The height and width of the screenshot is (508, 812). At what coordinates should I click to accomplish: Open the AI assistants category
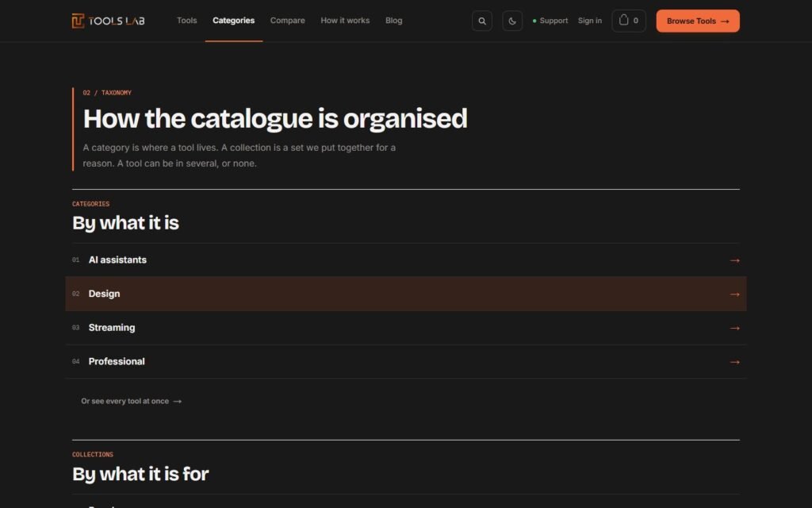(406, 260)
